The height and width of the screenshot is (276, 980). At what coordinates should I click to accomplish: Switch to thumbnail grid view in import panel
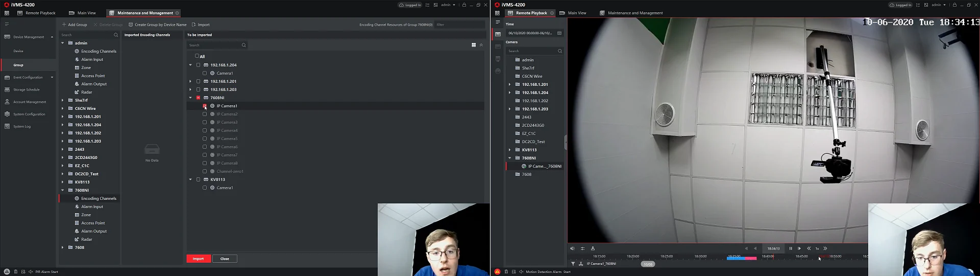point(474,45)
